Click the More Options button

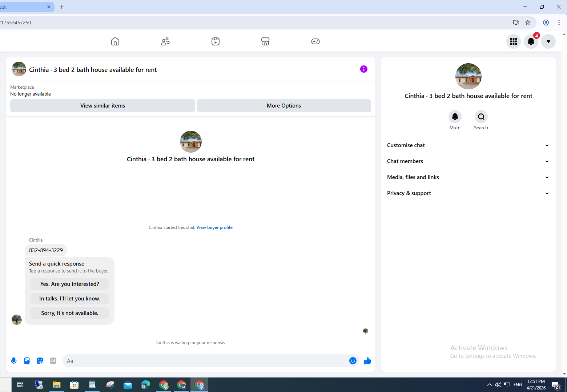(284, 106)
